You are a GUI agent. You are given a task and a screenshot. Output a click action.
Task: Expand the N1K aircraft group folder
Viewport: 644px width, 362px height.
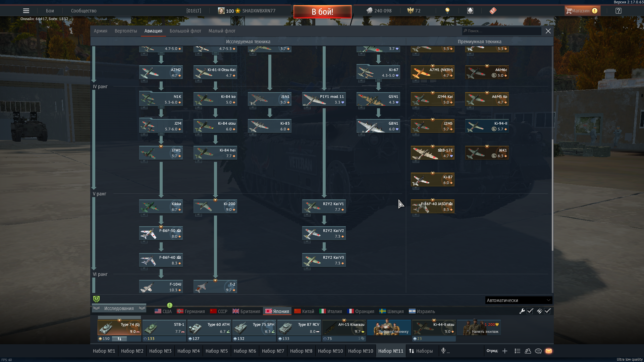(x=161, y=99)
